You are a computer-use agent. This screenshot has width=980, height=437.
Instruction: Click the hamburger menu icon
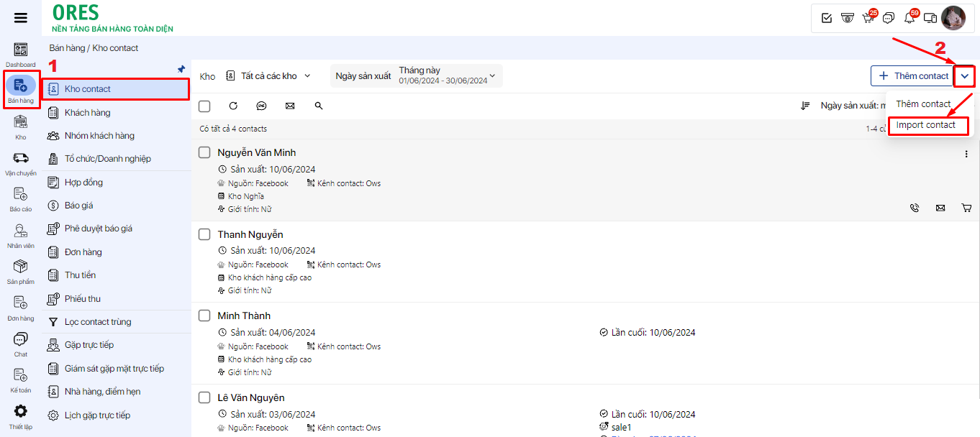pos(21,18)
